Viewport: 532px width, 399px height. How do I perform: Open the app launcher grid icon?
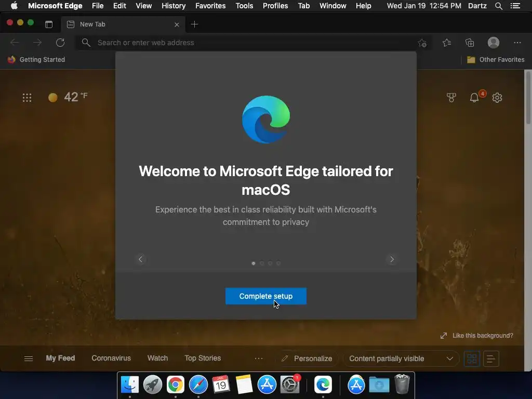point(27,98)
